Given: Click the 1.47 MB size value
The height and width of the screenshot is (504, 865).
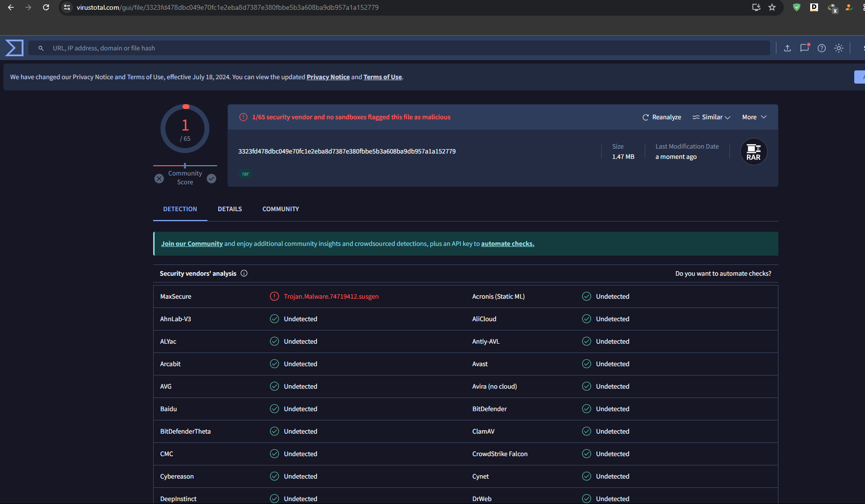Looking at the screenshot, I should [x=623, y=156].
